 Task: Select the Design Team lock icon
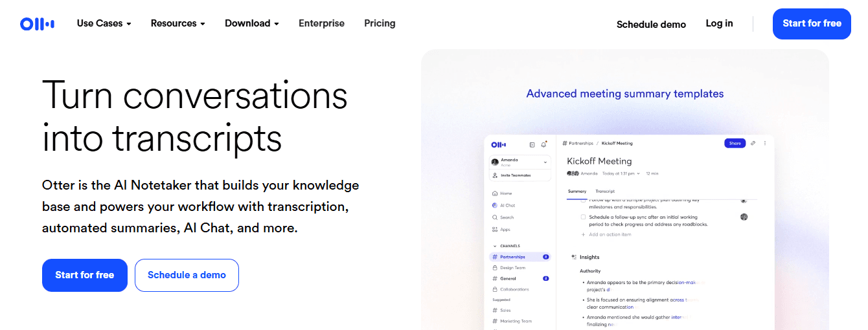point(495,268)
